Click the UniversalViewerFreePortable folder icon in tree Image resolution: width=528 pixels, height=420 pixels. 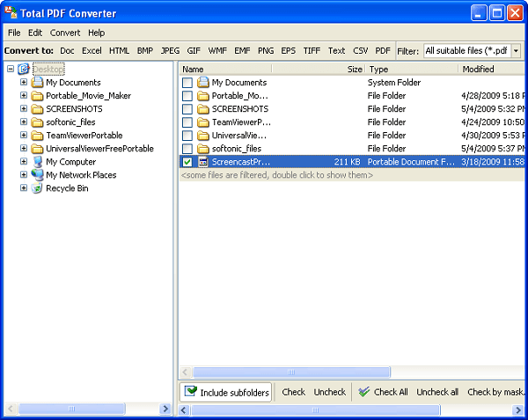[x=37, y=149]
